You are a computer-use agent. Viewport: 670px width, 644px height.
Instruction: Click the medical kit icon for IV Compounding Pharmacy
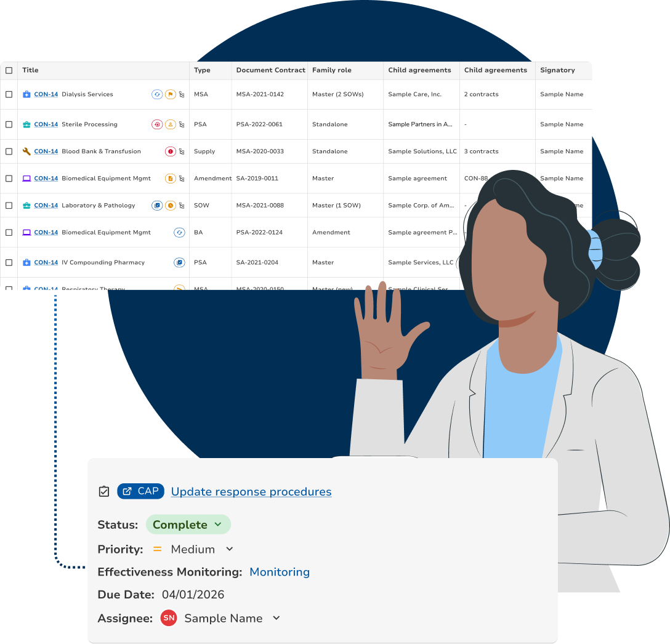pos(26,262)
